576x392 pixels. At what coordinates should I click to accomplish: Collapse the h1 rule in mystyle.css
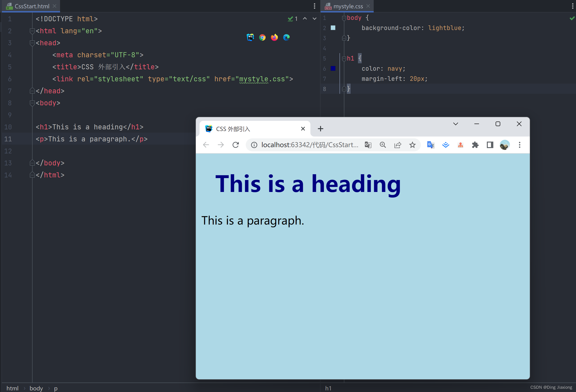tap(344, 58)
